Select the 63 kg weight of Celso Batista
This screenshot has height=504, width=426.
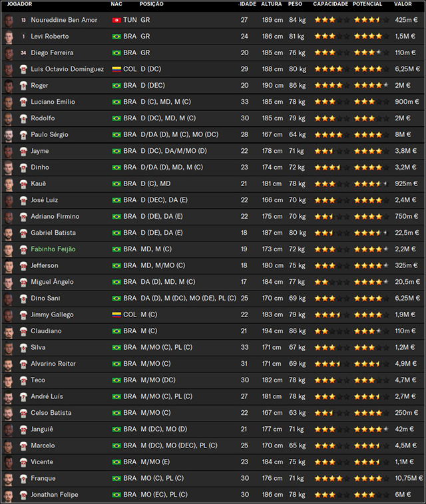tap(297, 413)
